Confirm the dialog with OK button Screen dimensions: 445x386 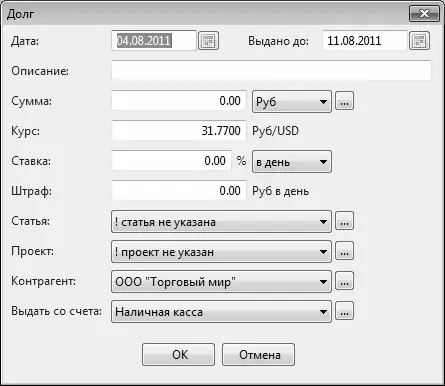pyautogui.click(x=178, y=355)
